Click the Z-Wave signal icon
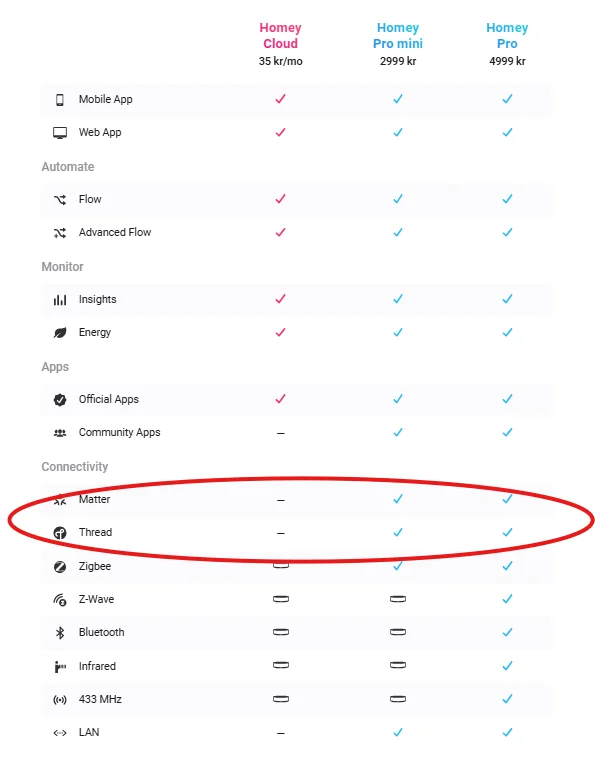 click(x=60, y=599)
